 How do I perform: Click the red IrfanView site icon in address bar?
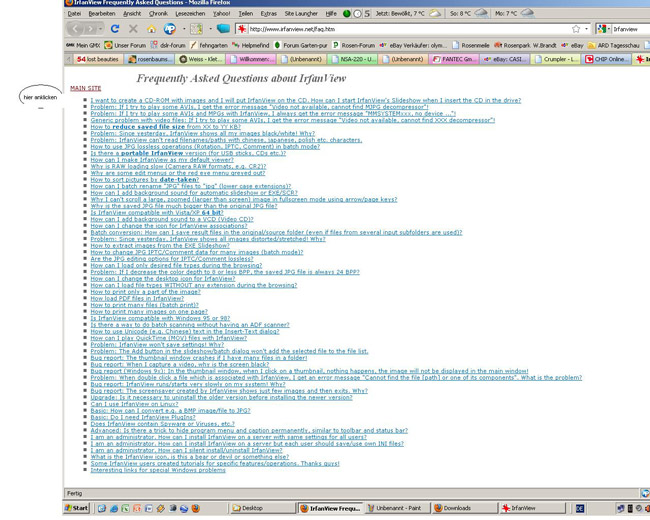click(242, 29)
